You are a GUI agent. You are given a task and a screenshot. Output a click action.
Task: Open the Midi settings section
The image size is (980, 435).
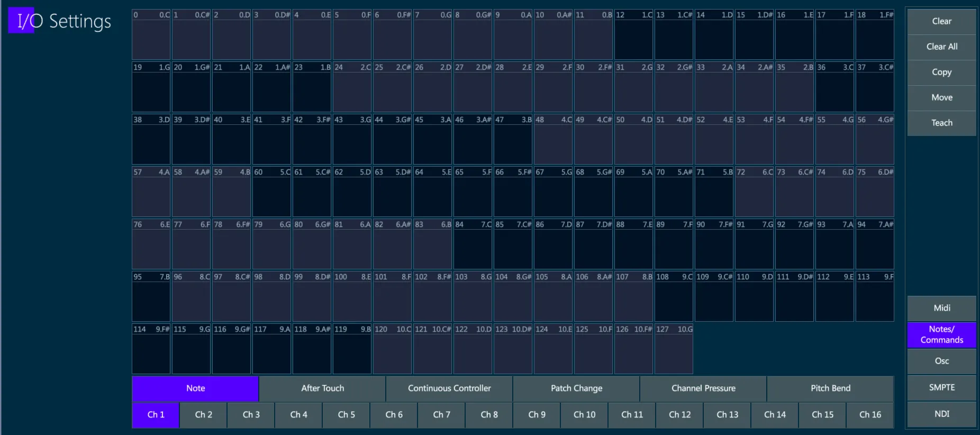tap(941, 309)
